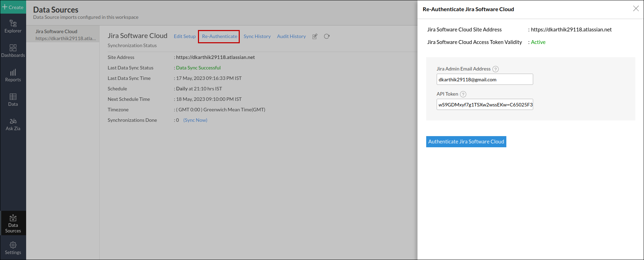Click the Synchronization Status subheading
The height and width of the screenshot is (260, 644).
pos(132,45)
